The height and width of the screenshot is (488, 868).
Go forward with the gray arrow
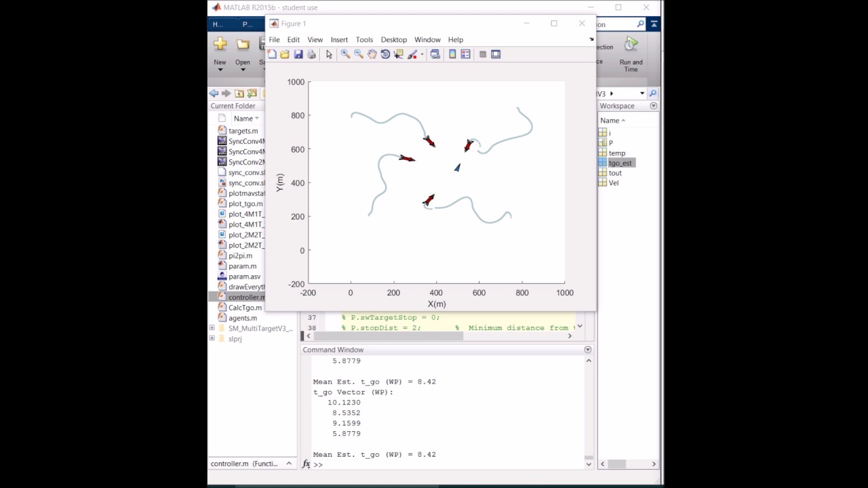click(x=226, y=94)
